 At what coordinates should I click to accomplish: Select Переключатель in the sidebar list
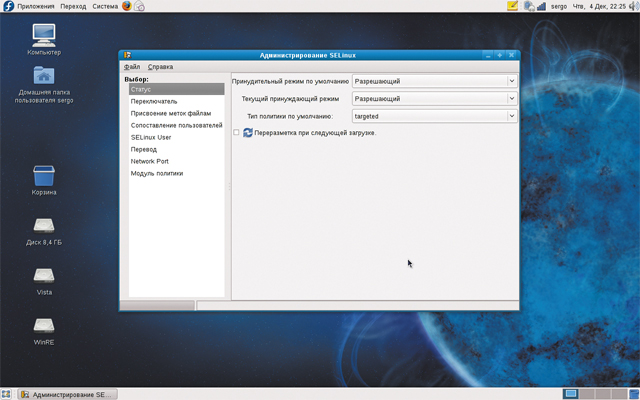click(176, 101)
